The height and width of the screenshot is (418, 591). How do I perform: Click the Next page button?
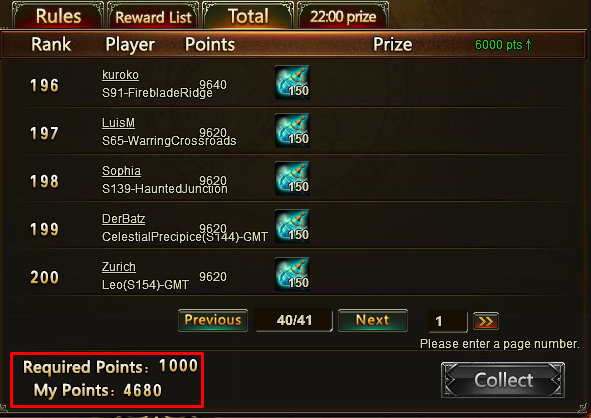click(373, 320)
